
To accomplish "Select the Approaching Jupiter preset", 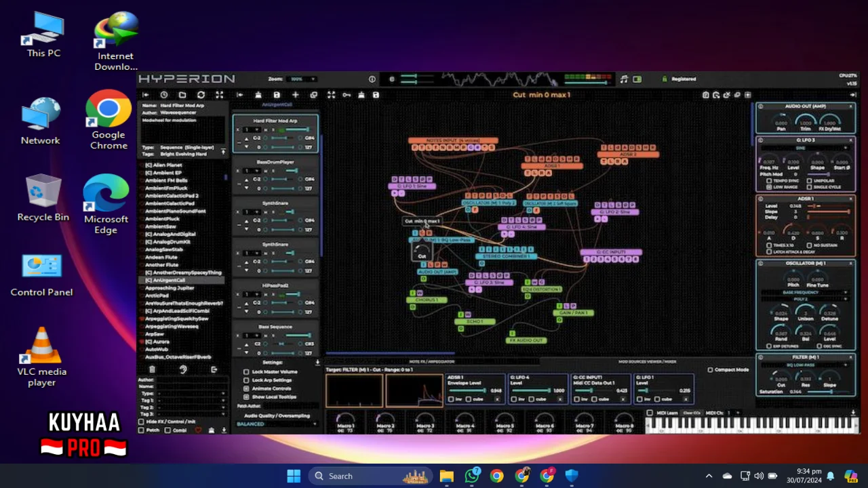I will point(170,288).
